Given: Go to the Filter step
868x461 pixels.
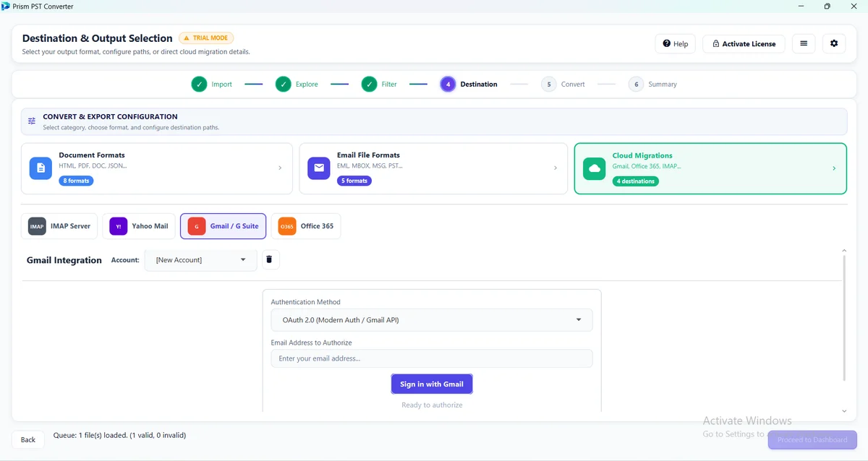Looking at the screenshot, I should coord(380,85).
